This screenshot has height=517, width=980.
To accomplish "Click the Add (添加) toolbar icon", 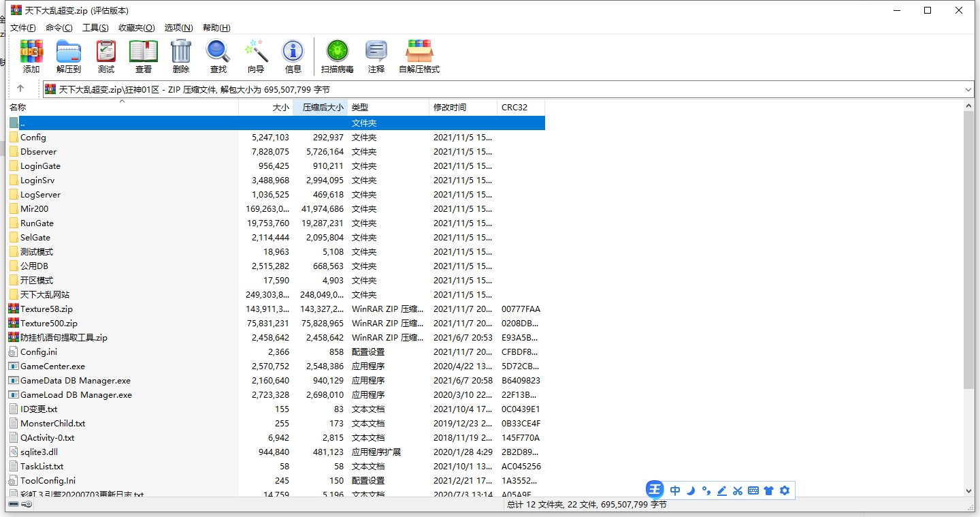I will [31, 56].
